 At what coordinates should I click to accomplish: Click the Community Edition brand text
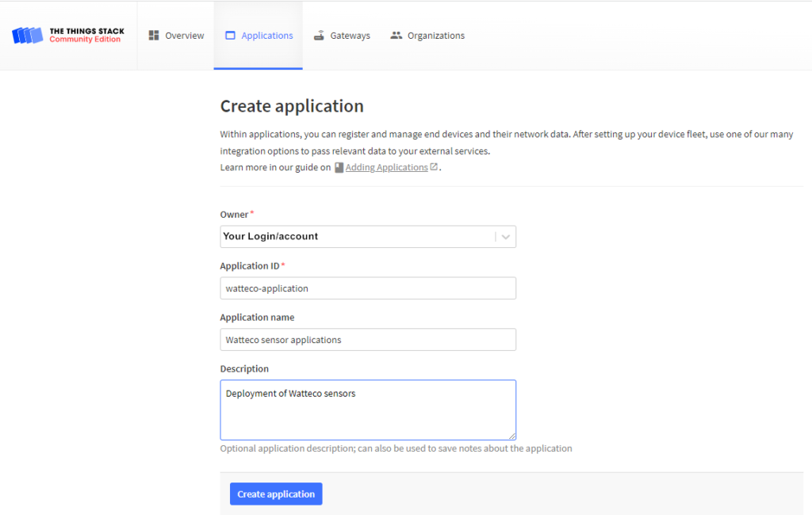(85, 40)
